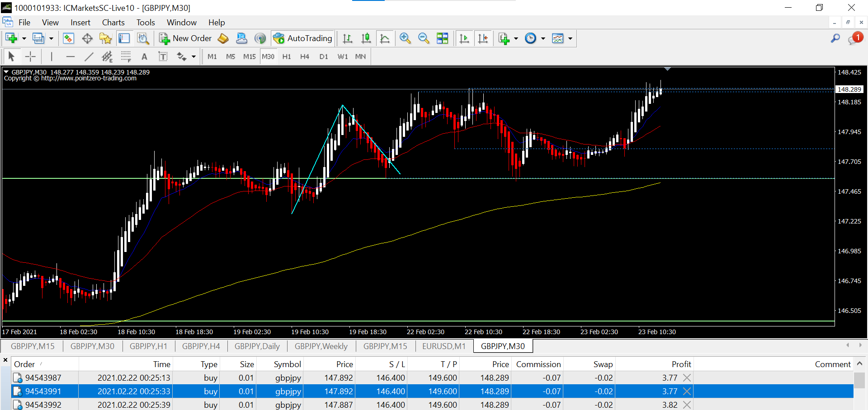The width and height of the screenshot is (868, 410).
Task: Open the Data Window crosshair-target icon
Action: (87, 38)
